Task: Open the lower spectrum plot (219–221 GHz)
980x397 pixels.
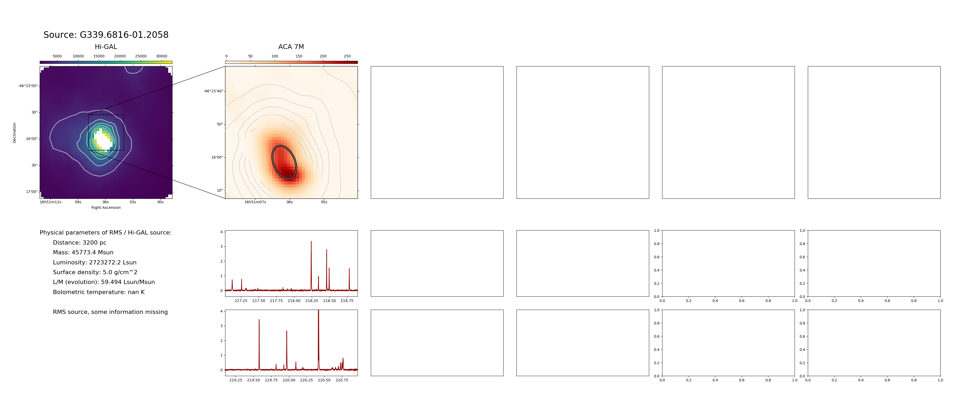Action: click(x=291, y=343)
